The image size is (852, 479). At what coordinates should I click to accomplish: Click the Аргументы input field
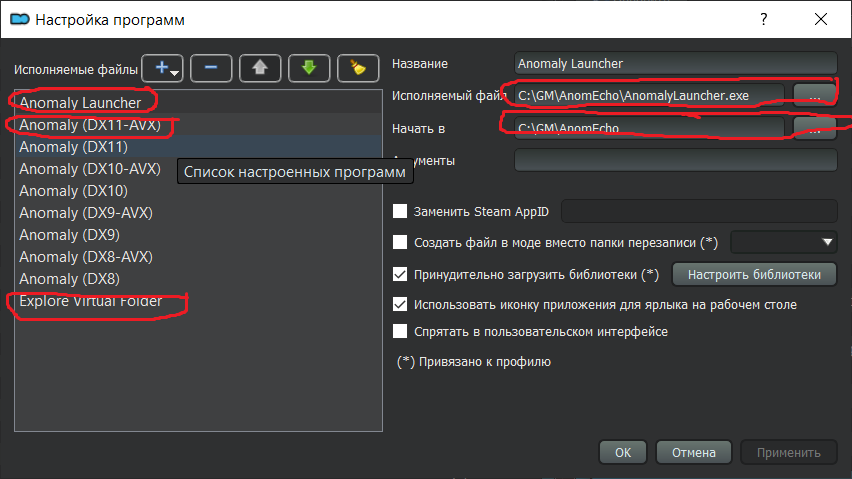click(675, 160)
